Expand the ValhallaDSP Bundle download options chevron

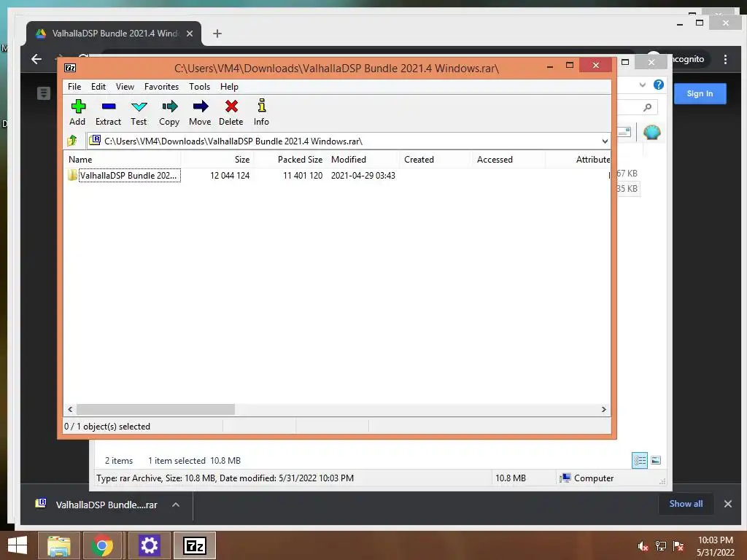pyautogui.click(x=176, y=505)
